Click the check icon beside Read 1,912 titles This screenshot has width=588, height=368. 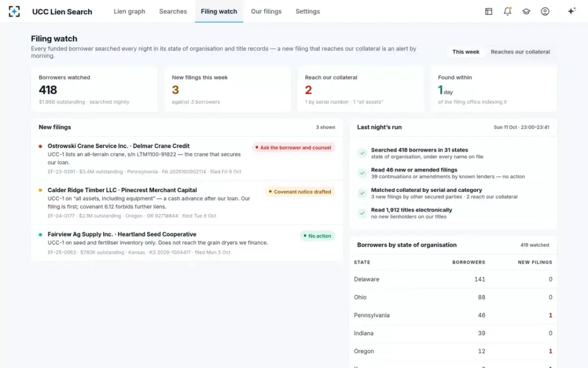[362, 213]
